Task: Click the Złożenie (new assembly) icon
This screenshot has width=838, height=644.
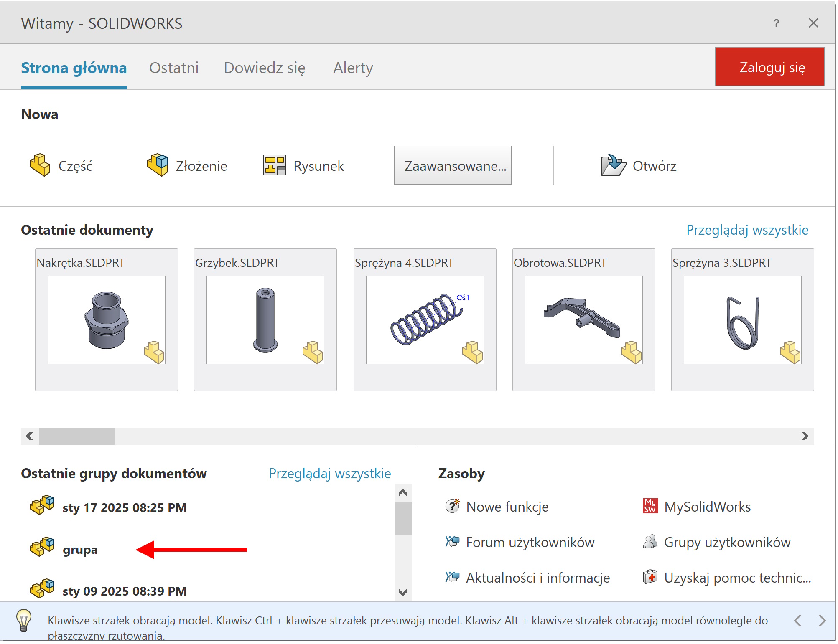Action: (158, 165)
